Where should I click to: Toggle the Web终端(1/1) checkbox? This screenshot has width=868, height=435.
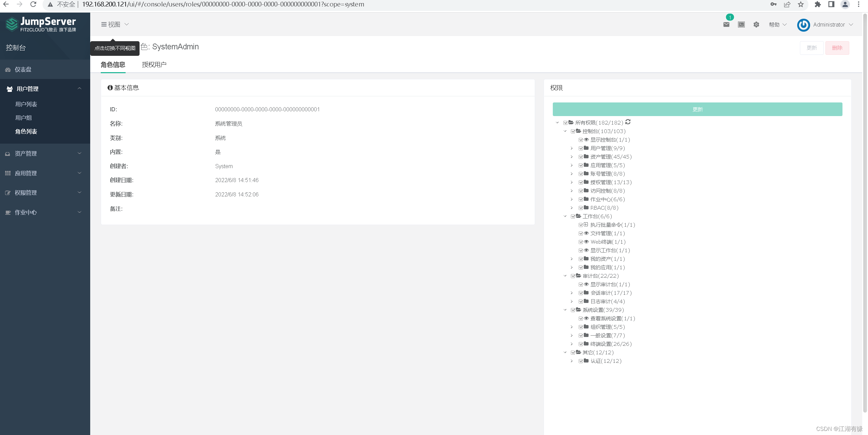(581, 242)
